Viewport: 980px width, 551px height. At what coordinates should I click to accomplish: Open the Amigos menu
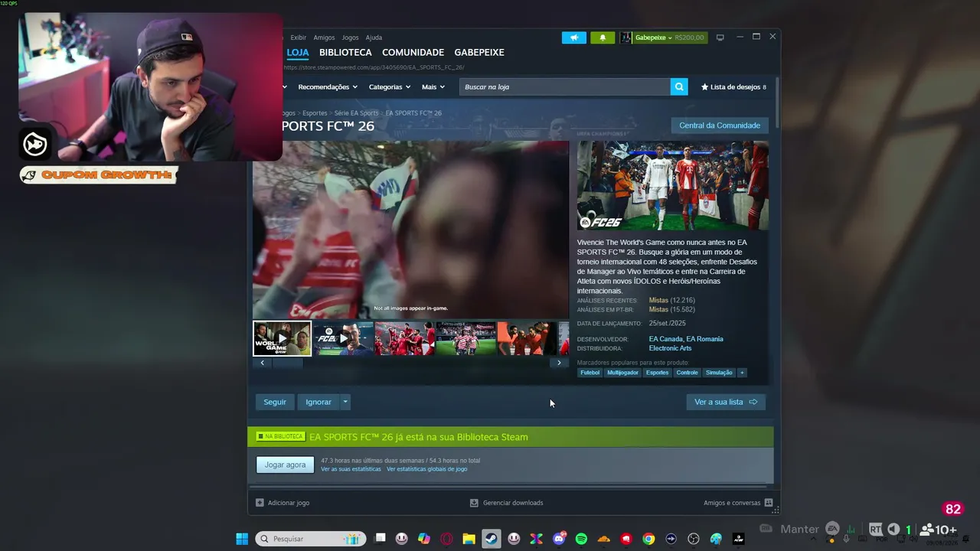pos(324,37)
